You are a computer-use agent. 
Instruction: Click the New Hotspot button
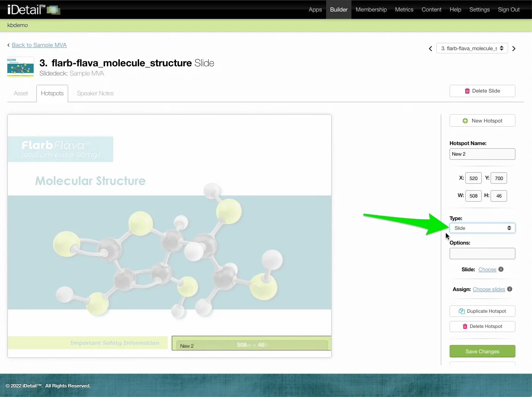coord(482,121)
